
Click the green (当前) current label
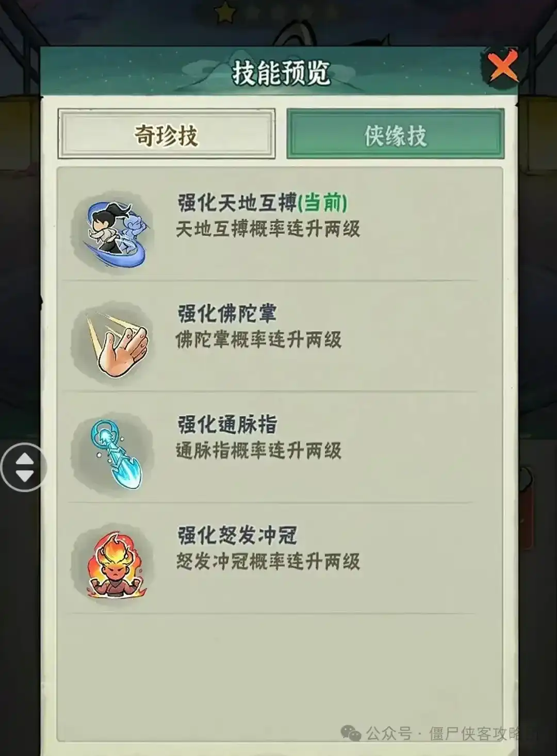323,203
